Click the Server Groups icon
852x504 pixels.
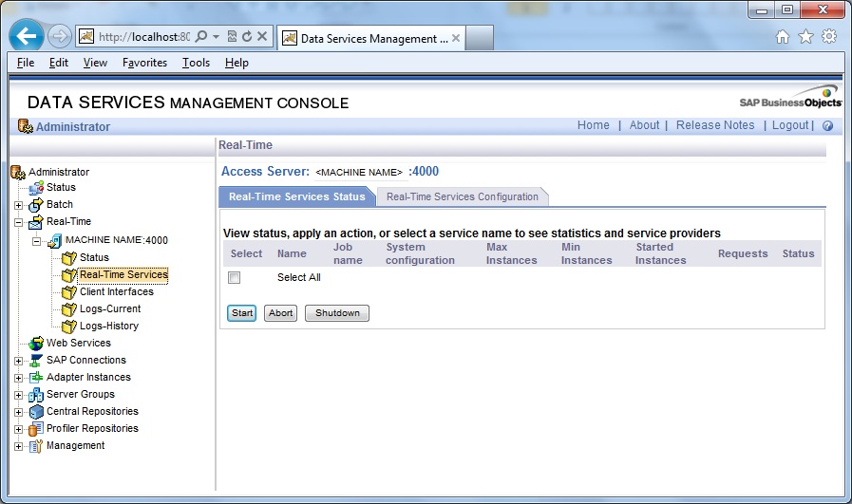[x=36, y=395]
